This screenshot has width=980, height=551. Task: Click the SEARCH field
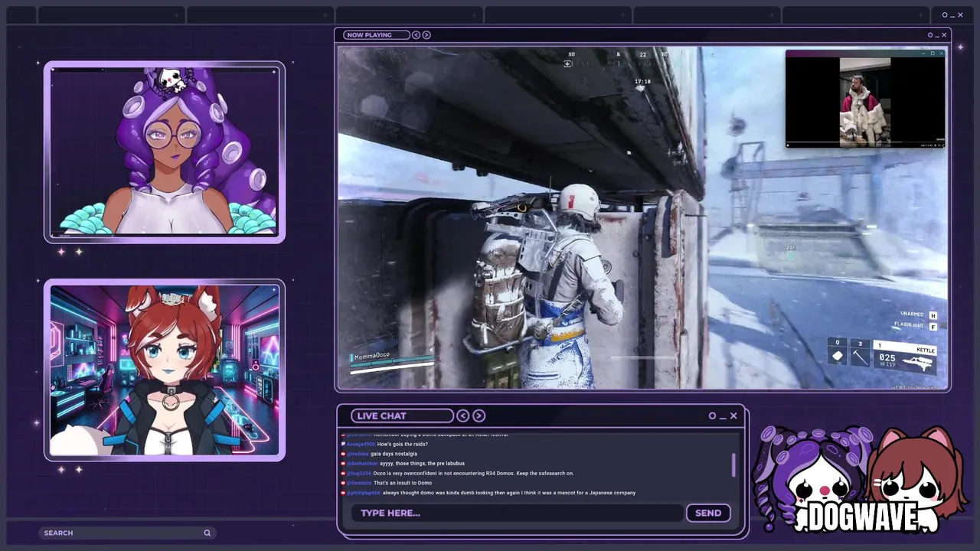pos(127,533)
